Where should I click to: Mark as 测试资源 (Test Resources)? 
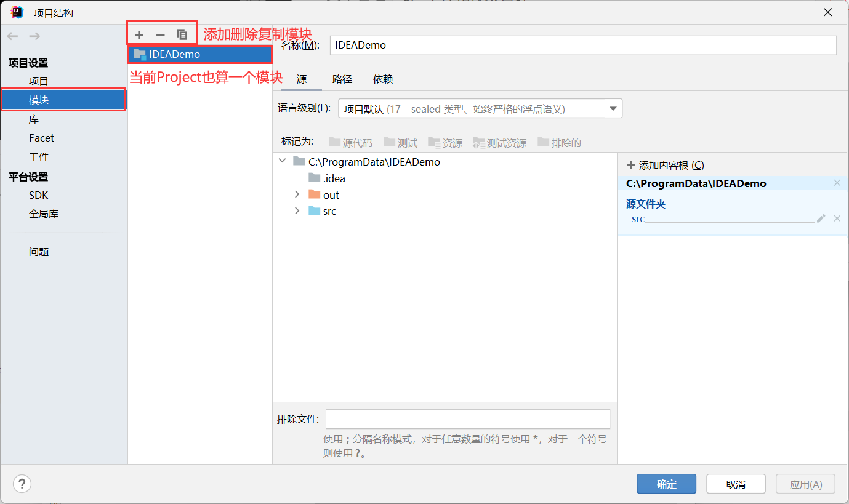point(499,143)
